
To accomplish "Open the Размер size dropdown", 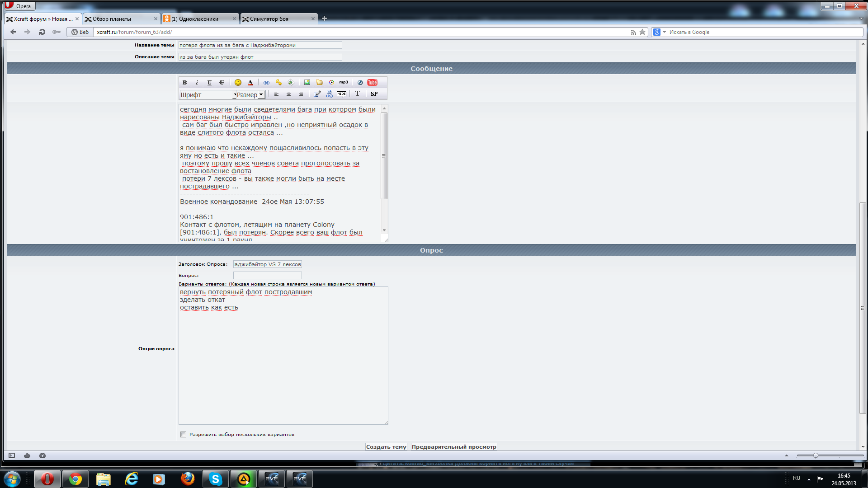I will click(x=250, y=95).
